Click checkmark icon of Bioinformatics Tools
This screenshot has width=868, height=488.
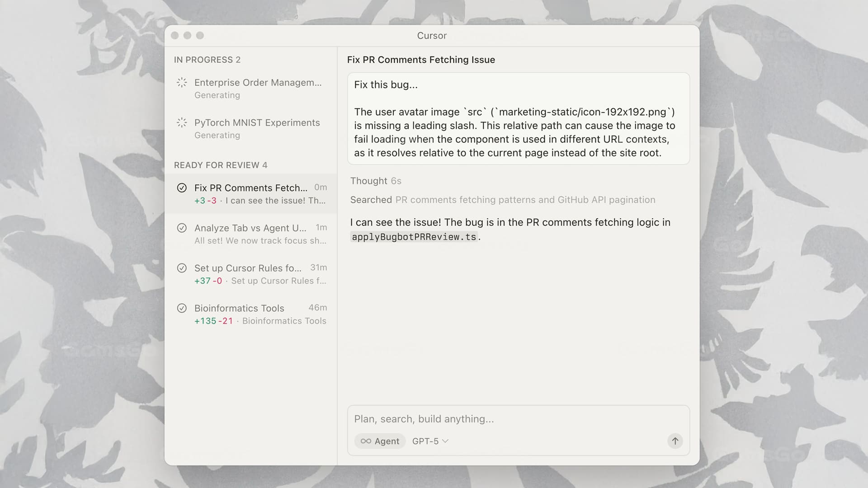pyautogui.click(x=182, y=308)
